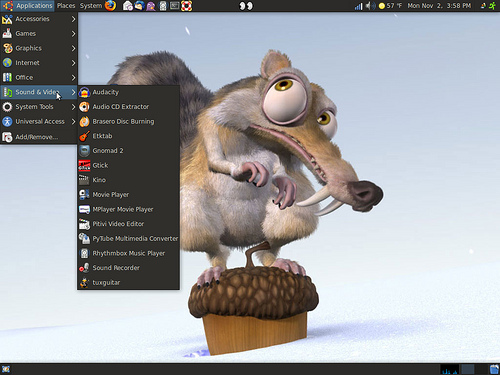Click the Universal Access submenu arrow
The width and height of the screenshot is (500, 375).
point(73,121)
